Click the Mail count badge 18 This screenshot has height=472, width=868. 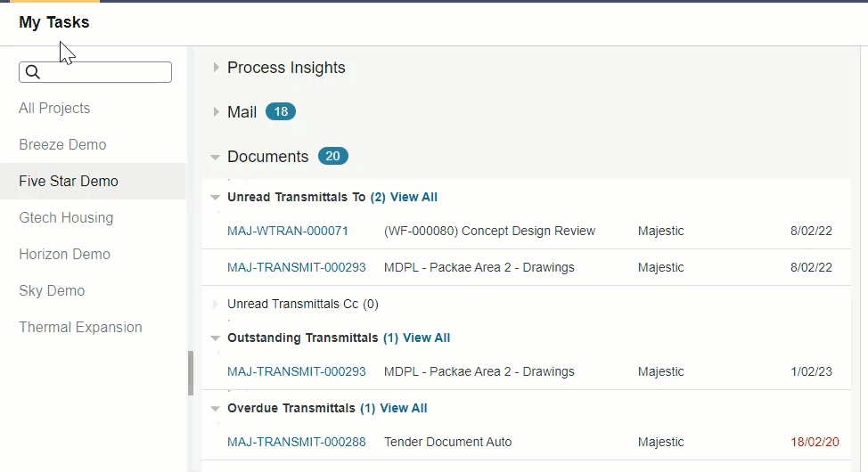click(x=281, y=112)
